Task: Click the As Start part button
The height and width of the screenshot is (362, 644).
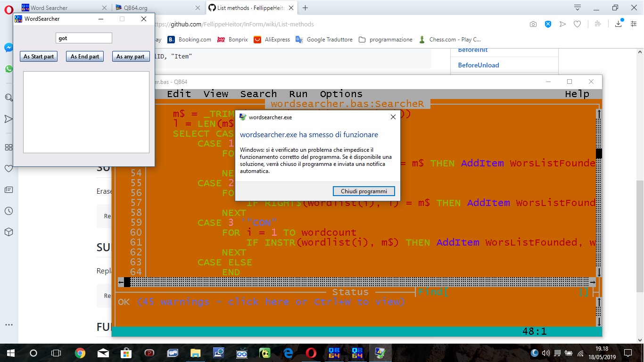Action: [x=39, y=57]
